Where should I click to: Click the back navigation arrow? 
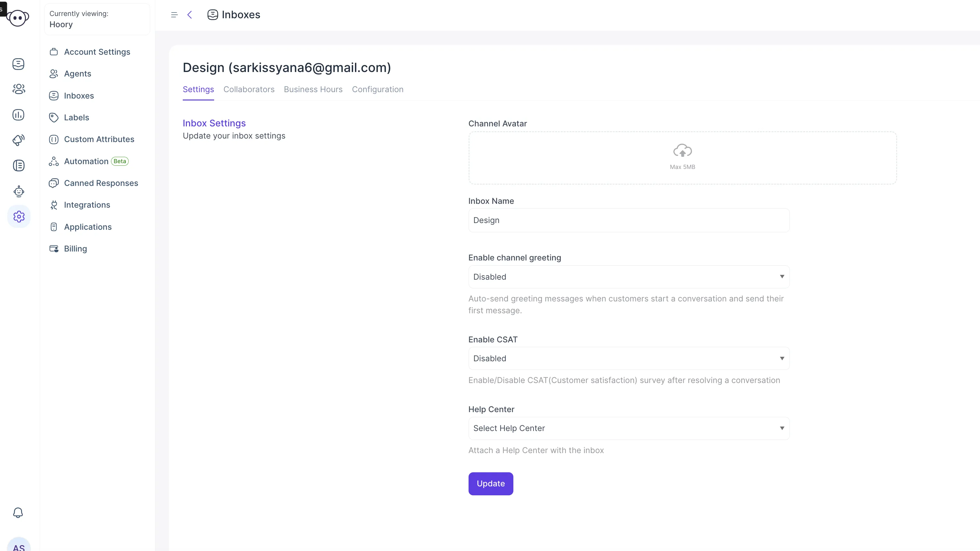tap(190, 15)
